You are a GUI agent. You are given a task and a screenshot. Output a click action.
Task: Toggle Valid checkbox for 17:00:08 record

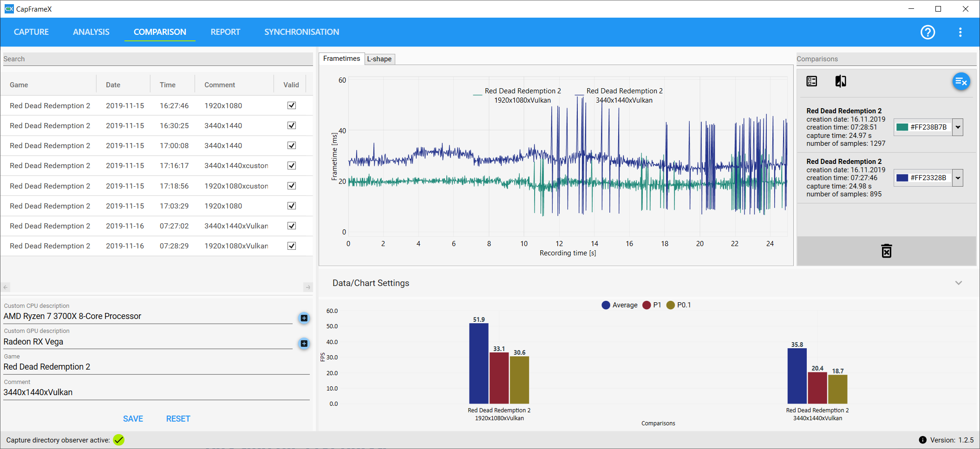pyautogui.click(x=292, y=145)
